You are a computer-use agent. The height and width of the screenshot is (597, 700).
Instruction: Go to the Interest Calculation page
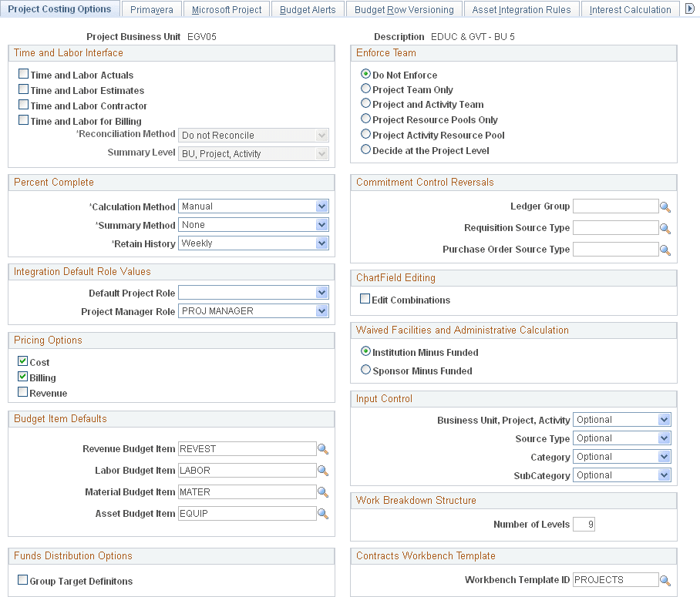pos(630,8)
